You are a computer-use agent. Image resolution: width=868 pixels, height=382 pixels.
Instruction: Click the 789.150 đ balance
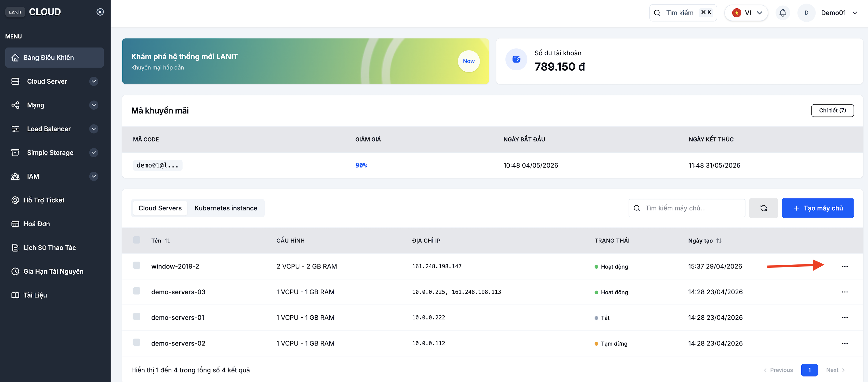coord(560,67)
